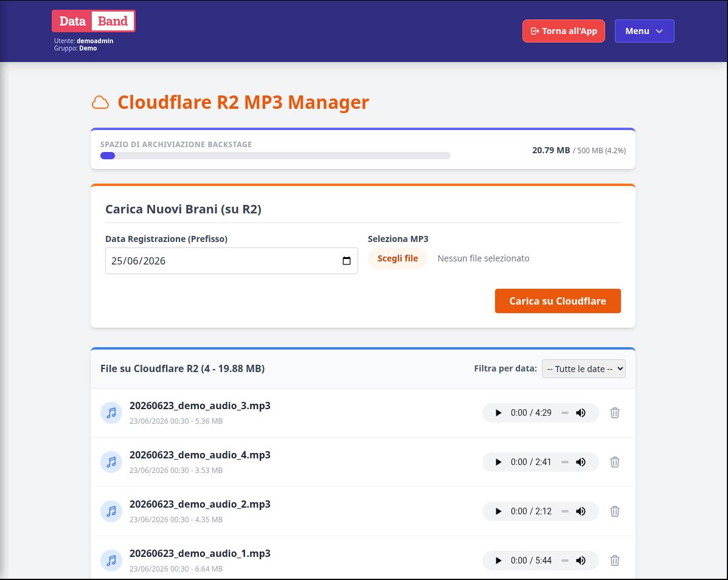Click the '0:00 / 2:12' time display
Viewport: 728px width, 580px height.
531,511
